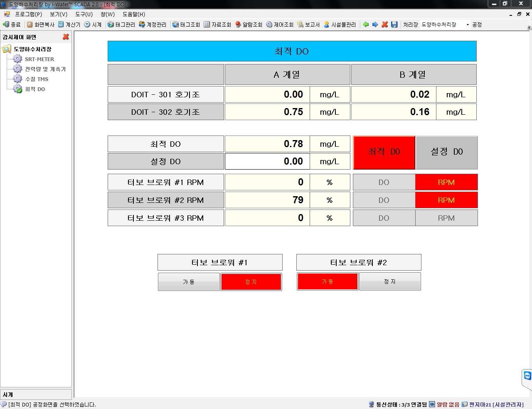
Task: Click the 터보 브로워 #3 RPM value field
Action: (267, 218)
